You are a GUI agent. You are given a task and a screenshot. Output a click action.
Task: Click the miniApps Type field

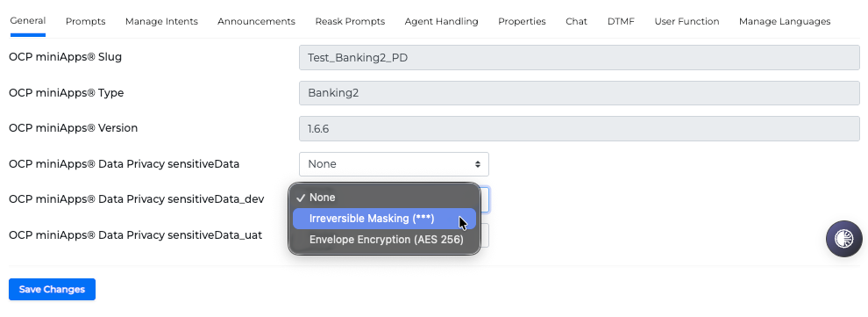pos(579,93)
